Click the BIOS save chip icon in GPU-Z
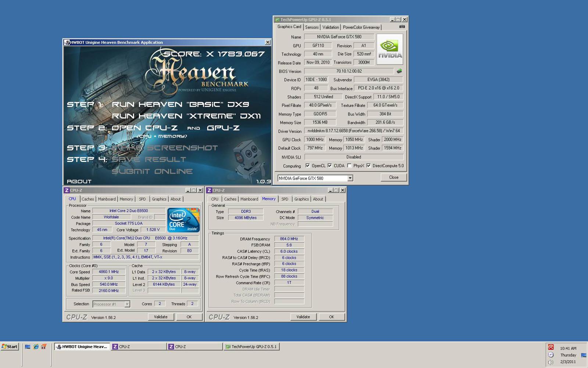Viewport: 588px width, 368px height. click(x=399, y=71)
